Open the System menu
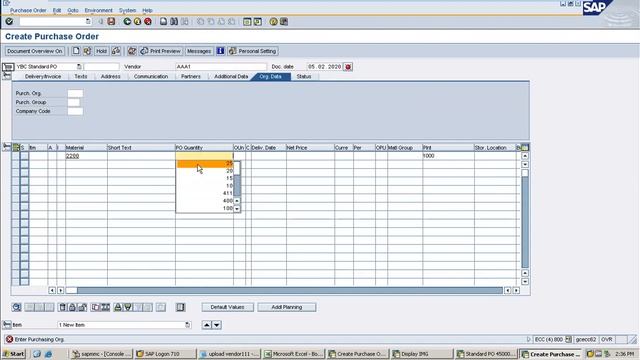This screenshot has width=640, height=360. [x=127, y=10]
